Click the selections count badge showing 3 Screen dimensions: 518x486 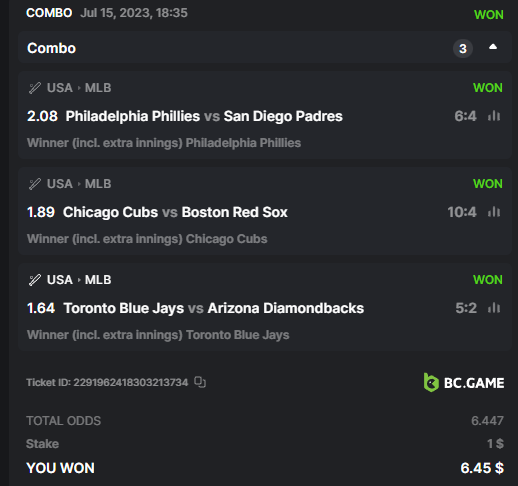(x=463, y=49)
